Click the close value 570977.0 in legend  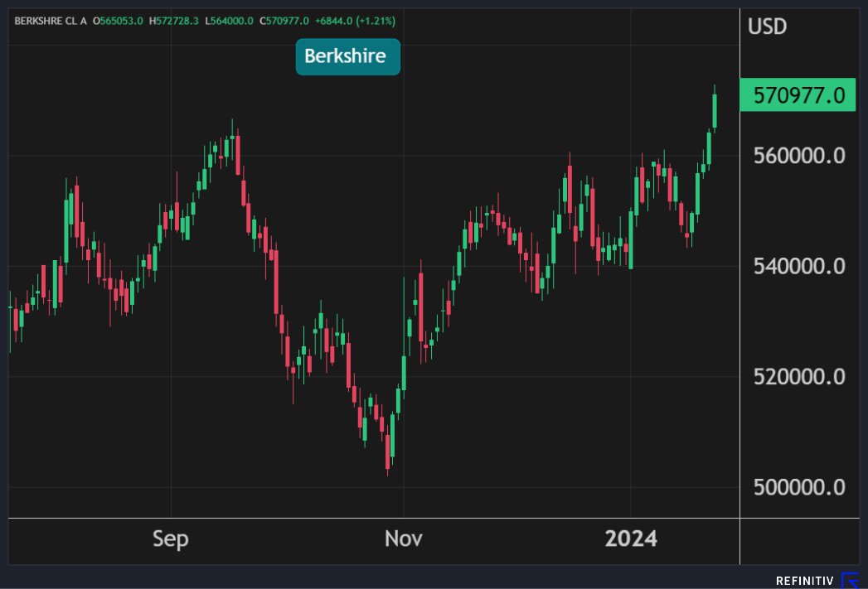click(286, 20)
